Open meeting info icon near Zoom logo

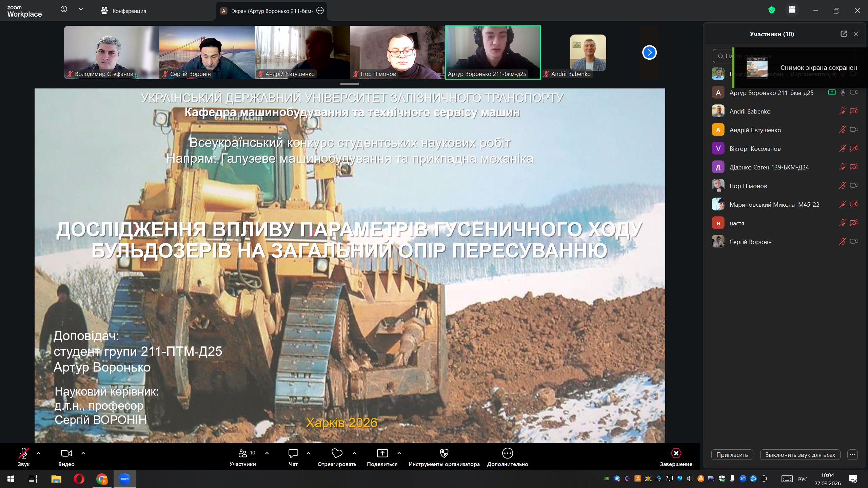[64, 9]
